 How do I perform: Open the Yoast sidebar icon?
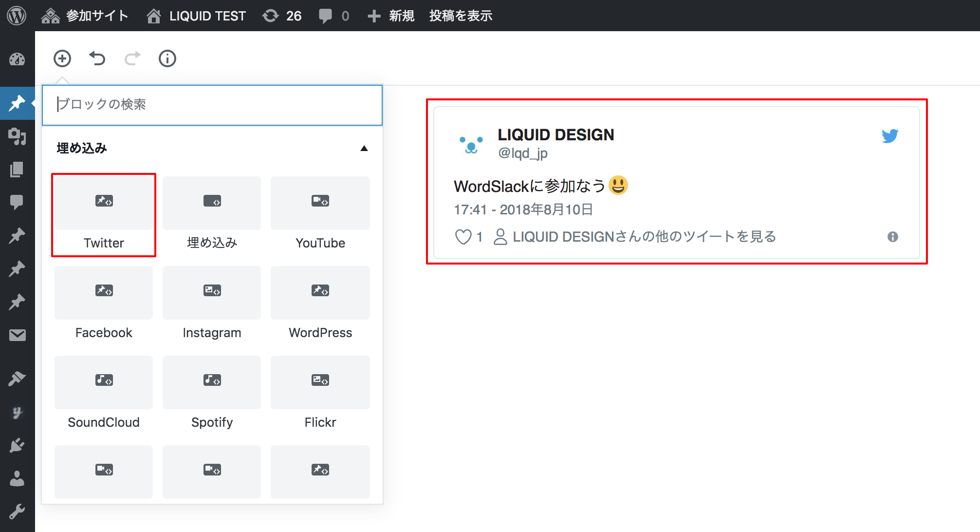(17, 413)
